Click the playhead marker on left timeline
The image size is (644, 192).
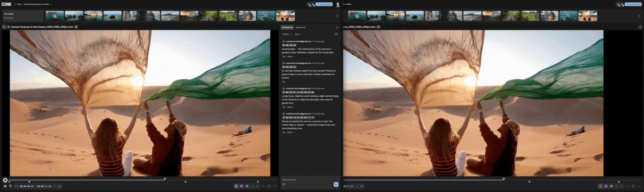(165, 179)
